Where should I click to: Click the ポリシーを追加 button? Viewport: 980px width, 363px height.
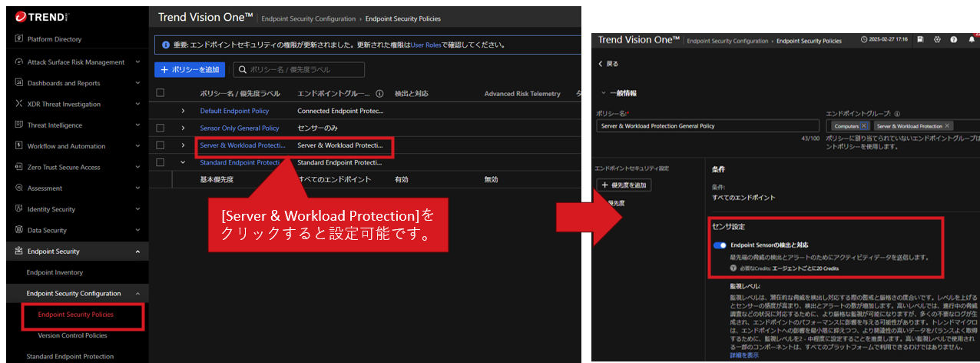click(x=190, y=69)
